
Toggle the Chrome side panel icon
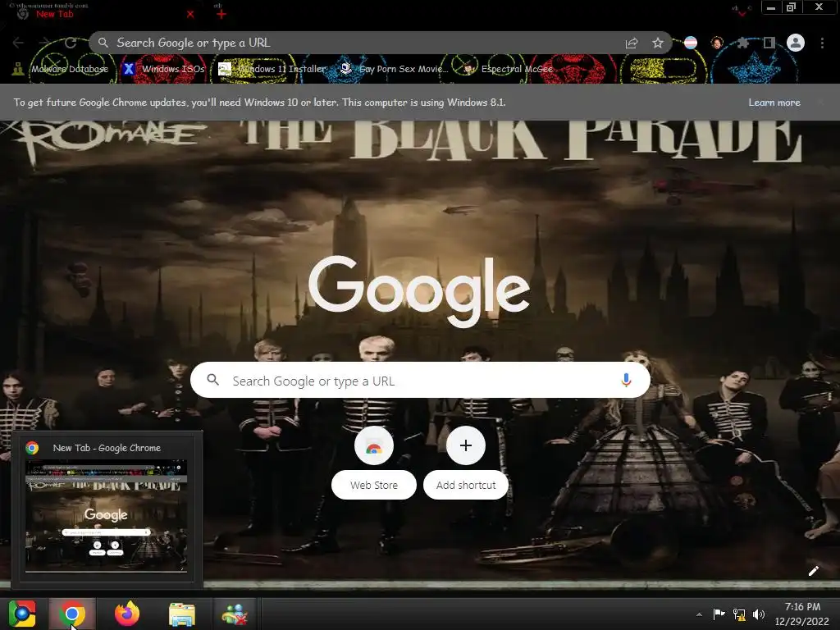click(x=769, y=43)
